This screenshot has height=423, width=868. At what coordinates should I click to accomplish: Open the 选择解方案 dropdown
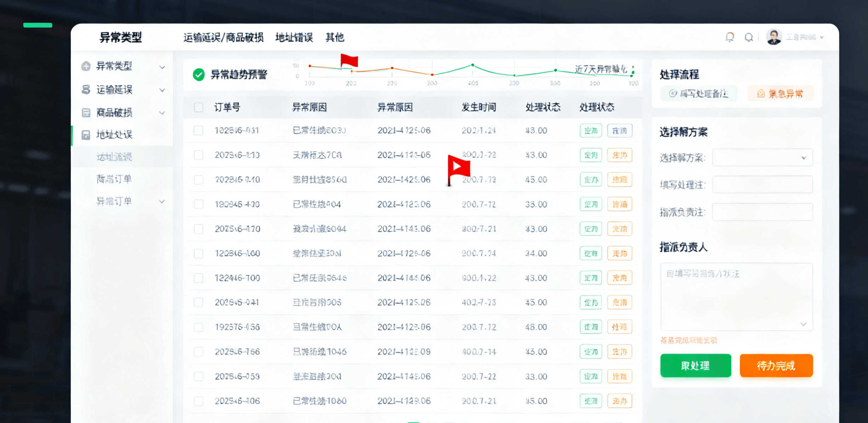coord(762,158)
